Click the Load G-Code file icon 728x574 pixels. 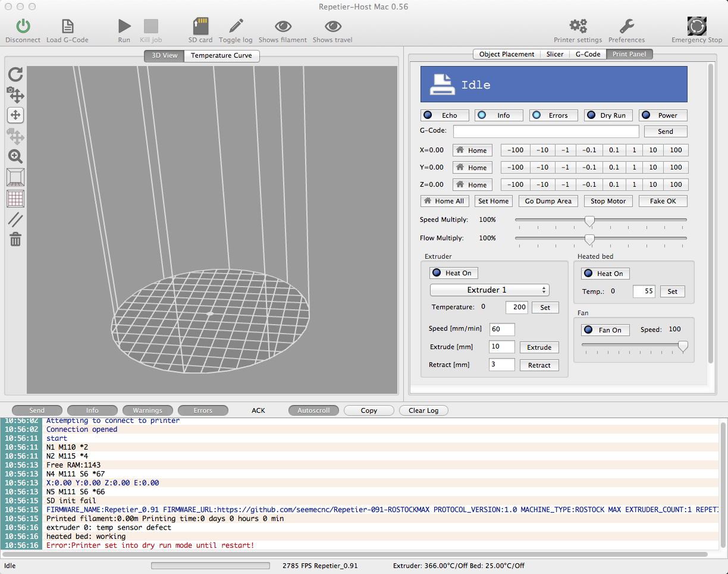point(67,26)
